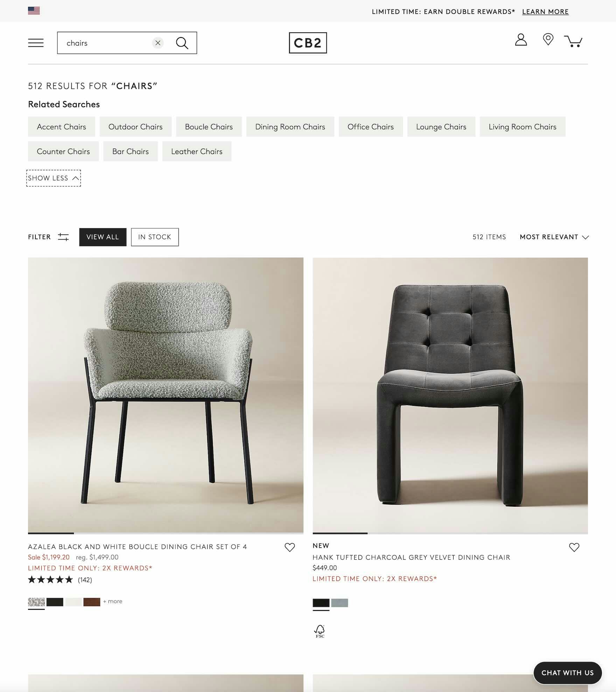
Task: Open the Most Relevant sort dropdown
Action: click(554, 237)
